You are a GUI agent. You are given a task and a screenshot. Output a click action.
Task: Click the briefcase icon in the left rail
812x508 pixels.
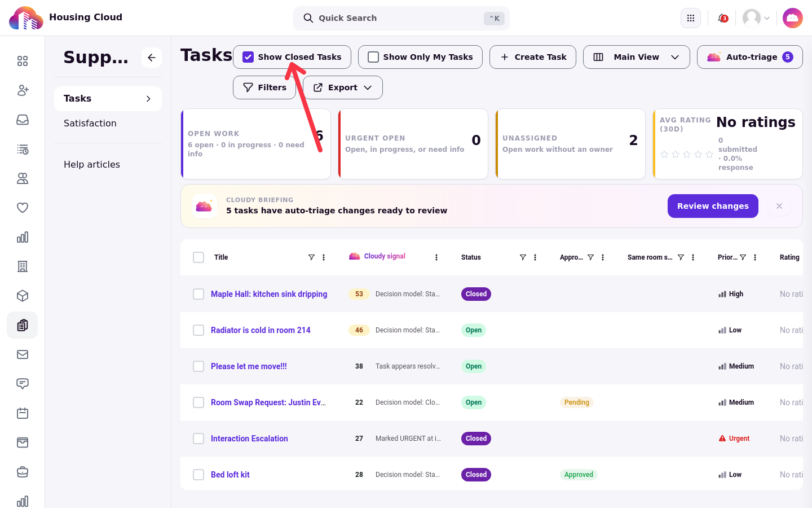click(23, 472)
